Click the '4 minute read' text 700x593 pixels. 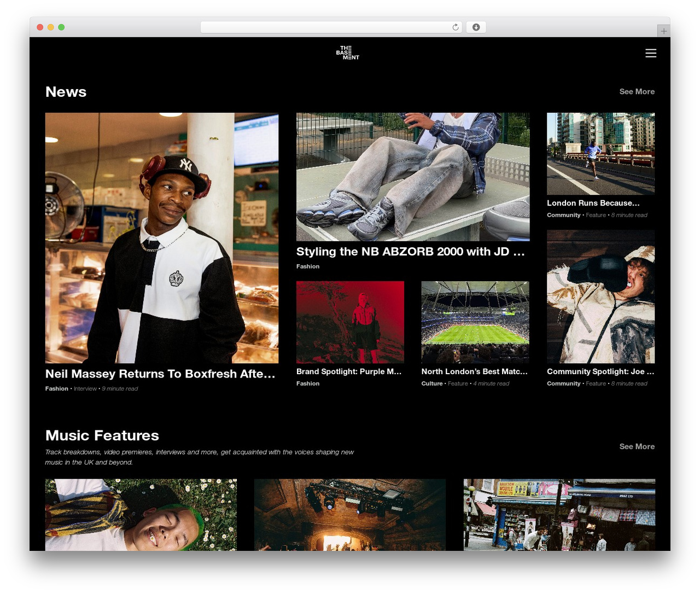pyautogui.click(x=491, y=383)
